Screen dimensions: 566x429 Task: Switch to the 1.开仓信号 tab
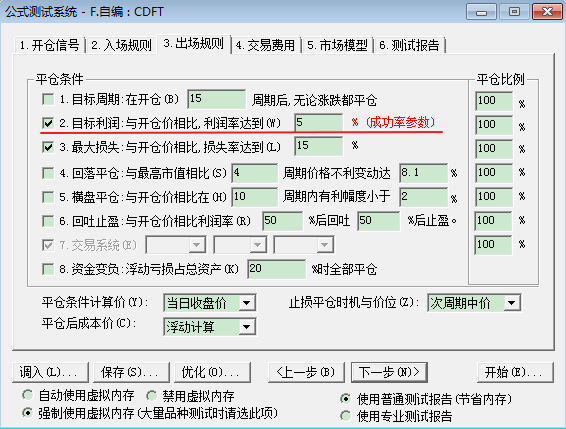pyautogui.click(x=50, y=46)
